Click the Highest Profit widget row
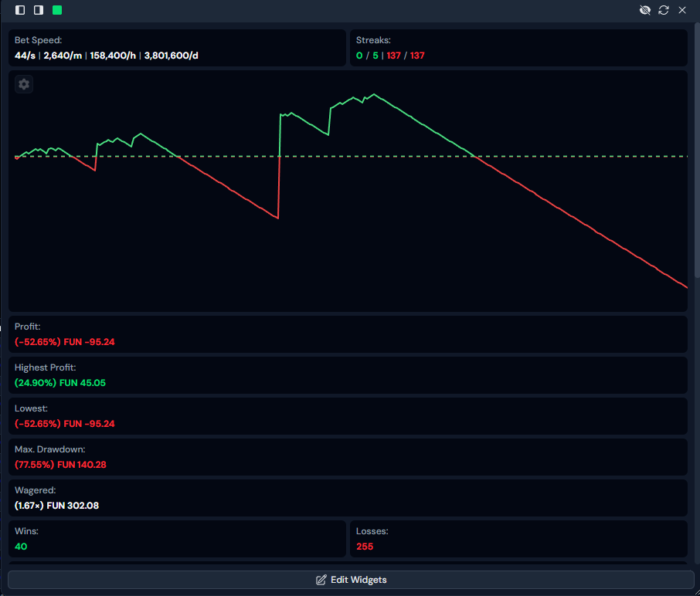700x596 pixels. [x=348, y=375]
